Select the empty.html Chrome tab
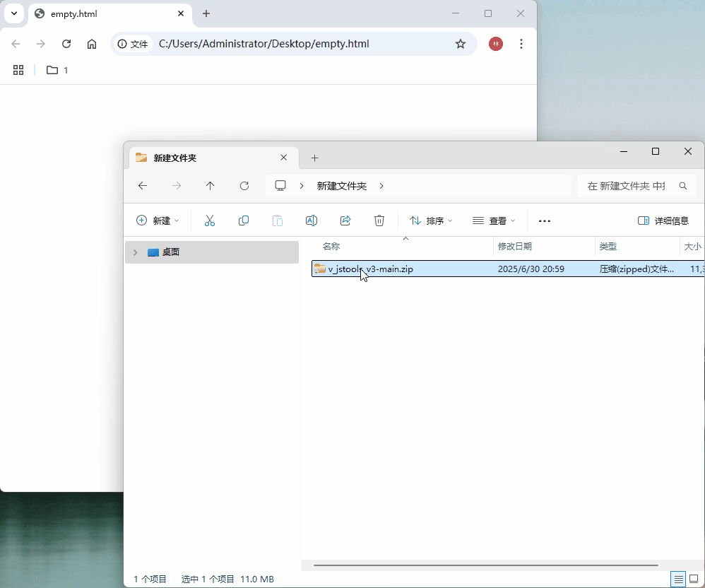Viewport: 705px width, 588px height. pyautogui.click(x=111, y=14)
